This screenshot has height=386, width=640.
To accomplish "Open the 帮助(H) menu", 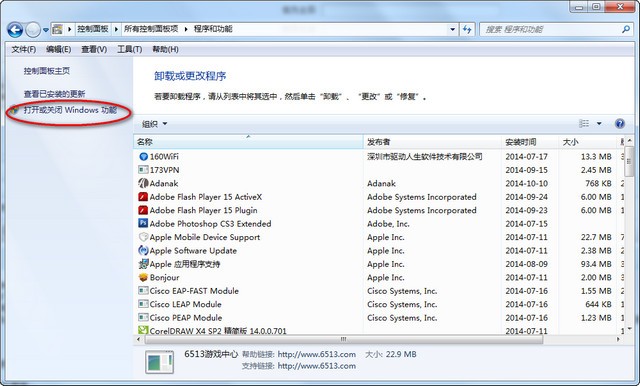I will pyautogui.click(x=165, y=49).
